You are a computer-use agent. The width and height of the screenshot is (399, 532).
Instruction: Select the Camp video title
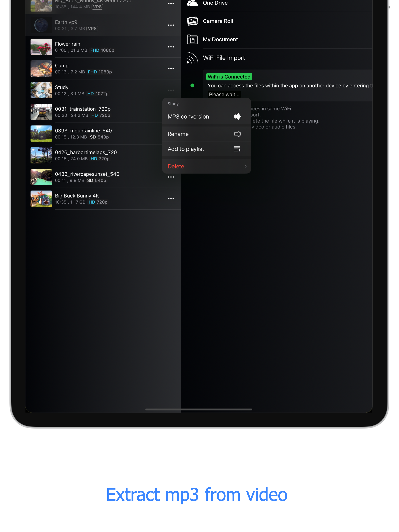[62, 66]
